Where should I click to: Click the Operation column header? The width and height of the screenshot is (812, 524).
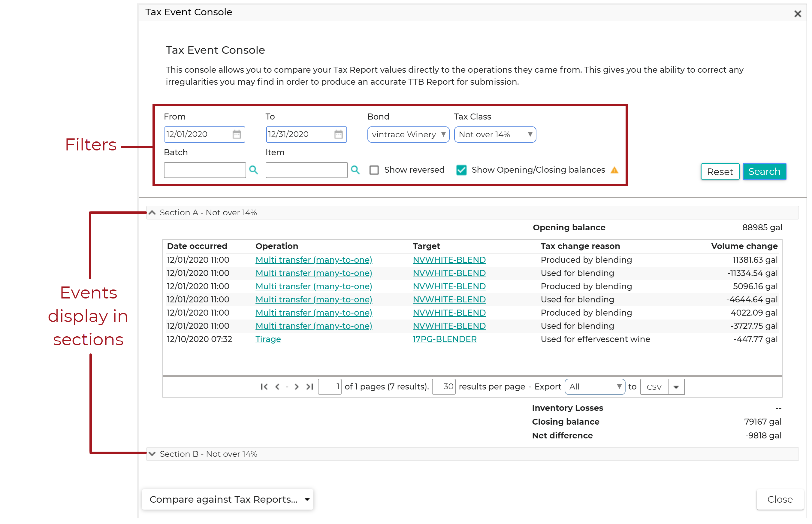[276, 246]
